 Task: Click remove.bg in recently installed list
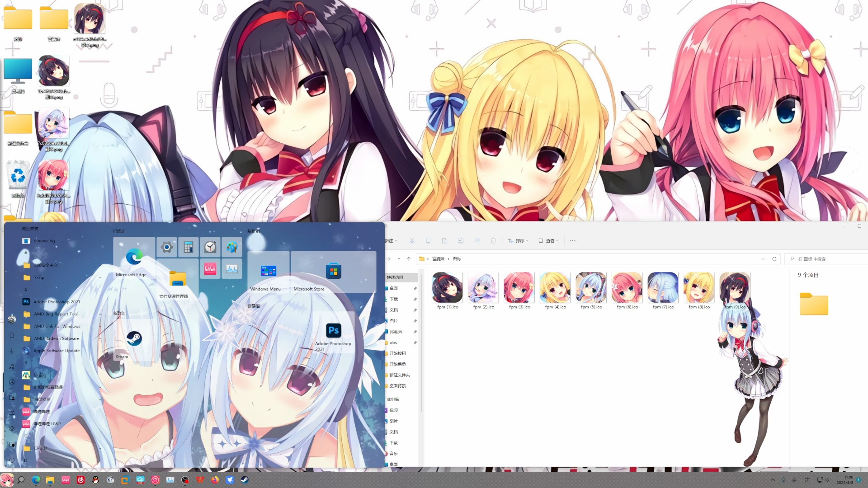pyautogui.click(x=44, y=241)
